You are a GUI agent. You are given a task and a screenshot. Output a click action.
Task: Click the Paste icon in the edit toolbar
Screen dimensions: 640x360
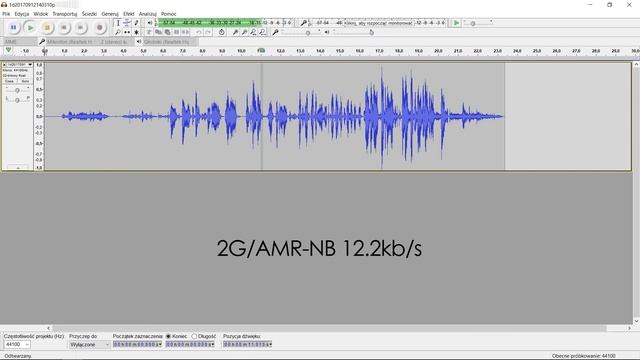[167, 32]
